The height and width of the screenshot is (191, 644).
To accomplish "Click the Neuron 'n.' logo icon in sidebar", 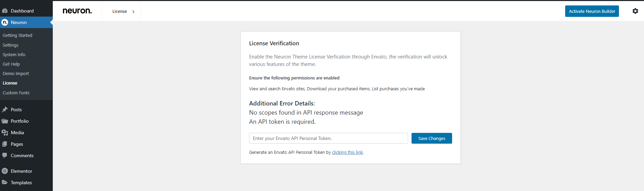I will click(5, 22).
